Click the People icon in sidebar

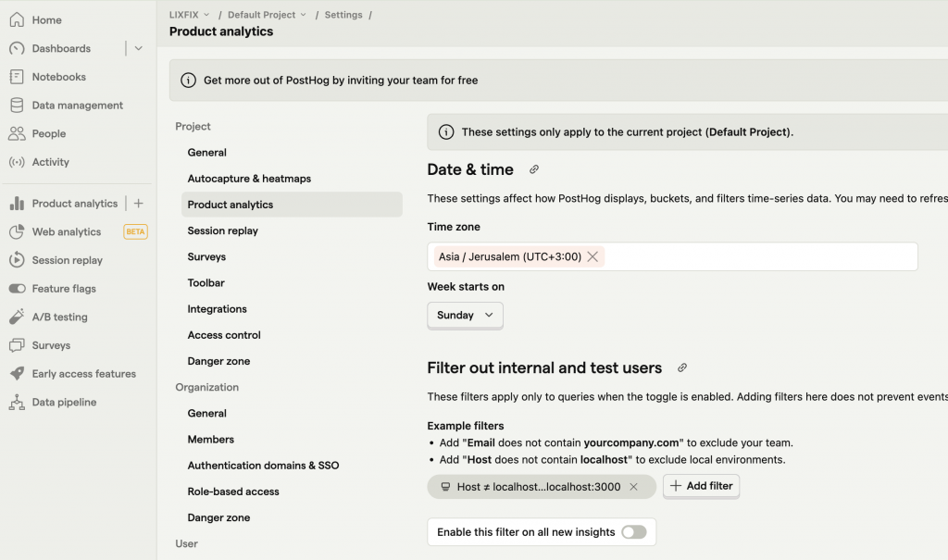(17, 133)
